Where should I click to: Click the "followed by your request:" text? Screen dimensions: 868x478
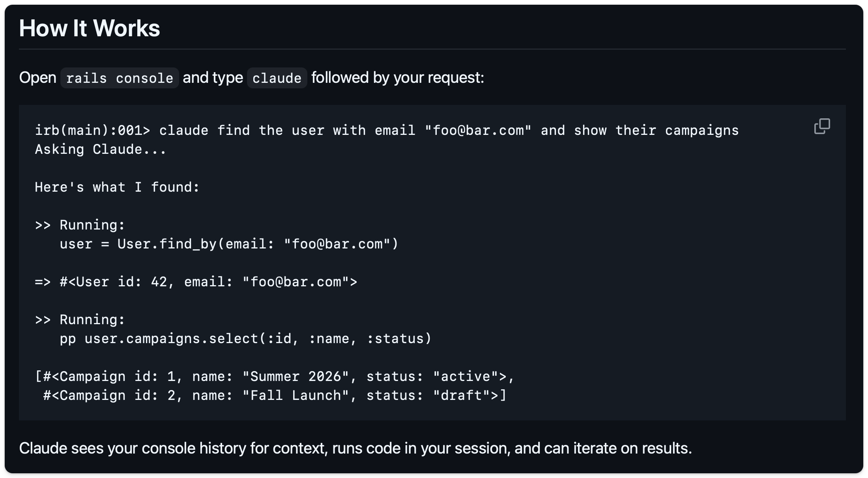tap(397, 78)
